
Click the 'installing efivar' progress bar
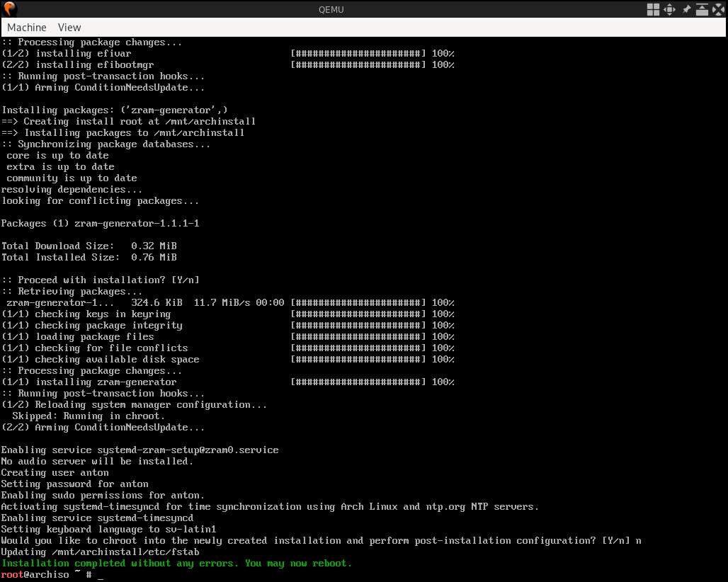[x=358, y=53]
